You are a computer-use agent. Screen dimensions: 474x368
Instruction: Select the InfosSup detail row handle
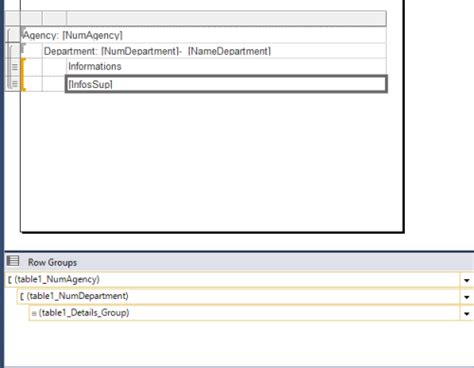pyautogui.click(x=14, y=83)
